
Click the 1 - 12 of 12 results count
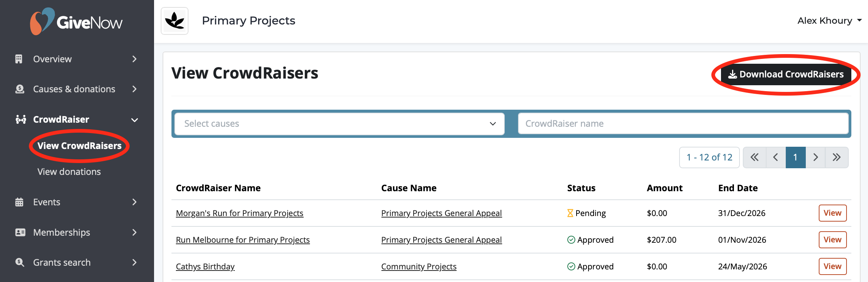(710, 157)
